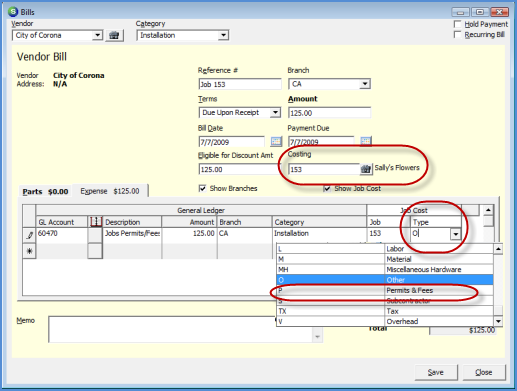
Task: Expand the Vendor dropdown
Action: tap(97, 35)
